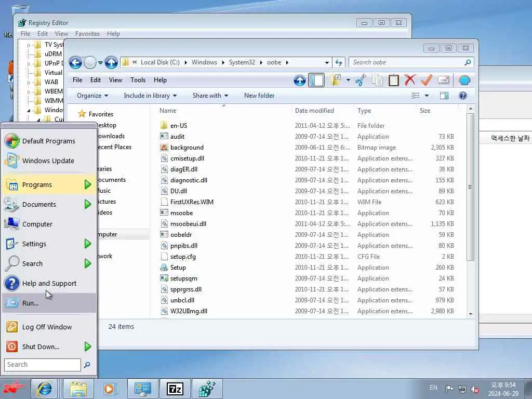This screenshot has width=532, height=399.
Task: Open the File menu in Explorer
Action: [x=77, y=80]
